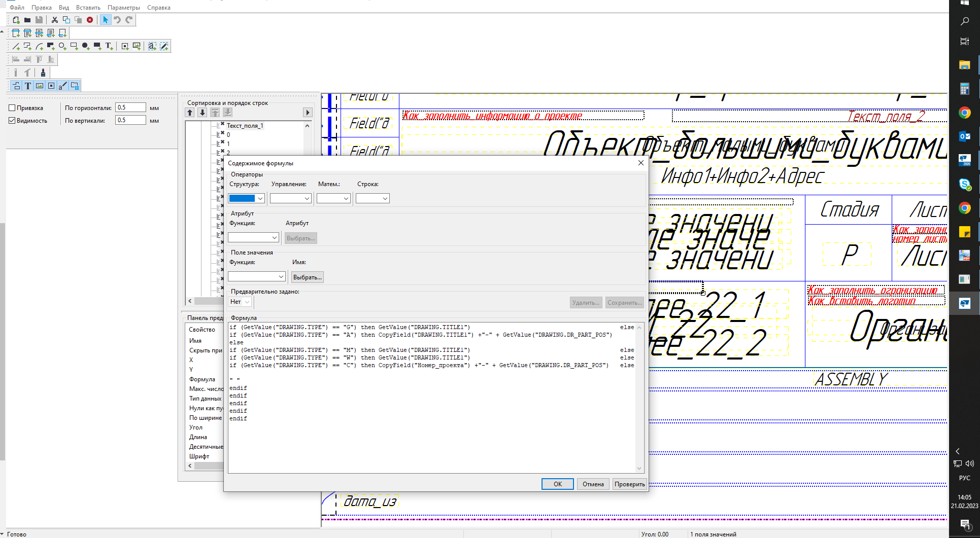Toggle the Видимость checkbox
980x538 pixels.
coord(12,121)
